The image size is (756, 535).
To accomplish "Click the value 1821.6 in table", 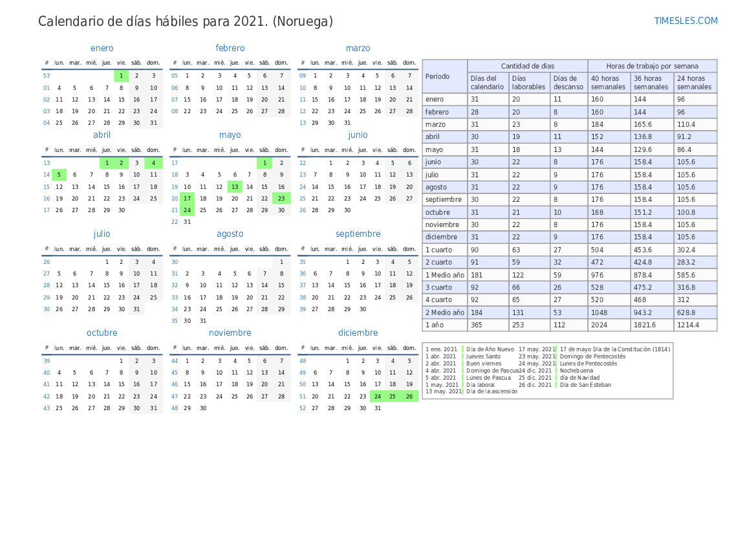I will (x=645, y=325).
